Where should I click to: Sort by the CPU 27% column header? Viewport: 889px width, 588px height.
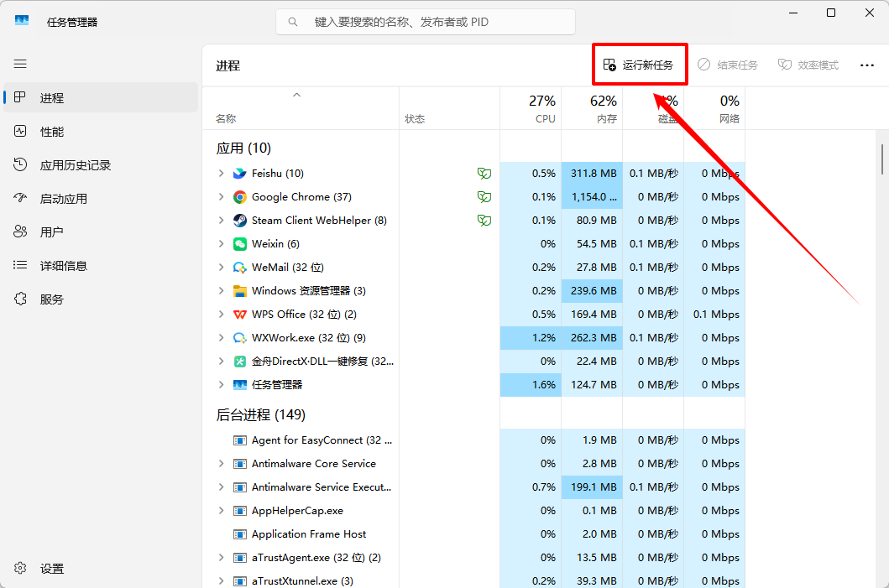[x=531, y=108]
